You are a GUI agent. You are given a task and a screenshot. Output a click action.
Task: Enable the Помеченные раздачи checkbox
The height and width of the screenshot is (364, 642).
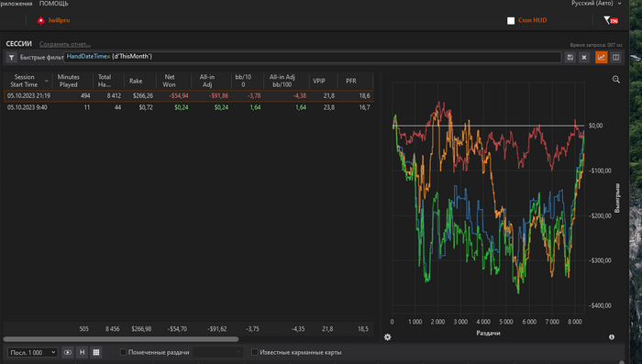pos(123,352)
